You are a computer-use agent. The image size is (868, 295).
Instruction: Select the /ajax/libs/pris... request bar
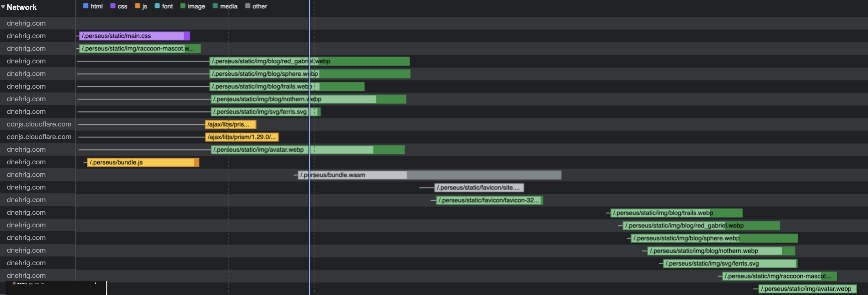[x=230, y=124]
